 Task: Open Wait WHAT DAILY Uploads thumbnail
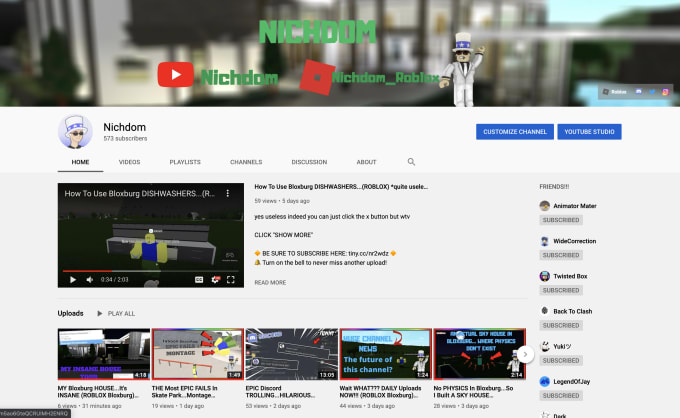(x=386, y=354)
